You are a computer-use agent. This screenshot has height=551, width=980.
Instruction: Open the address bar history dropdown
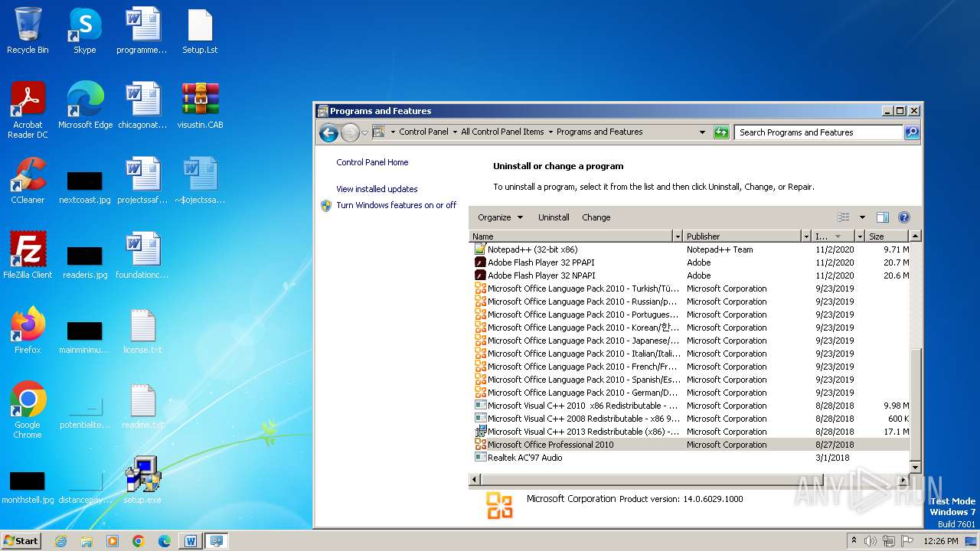[x=702, y=132]
